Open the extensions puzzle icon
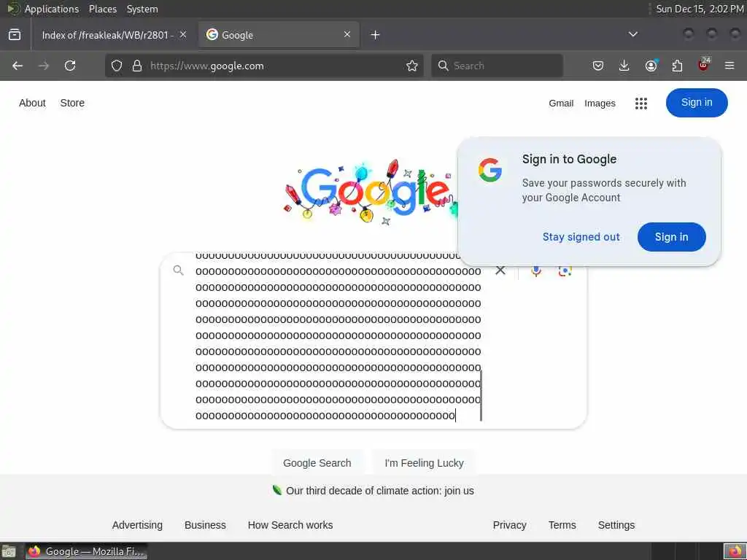This screenshot has width=747, height=560. pyautogui.click(x=677, y=66)
